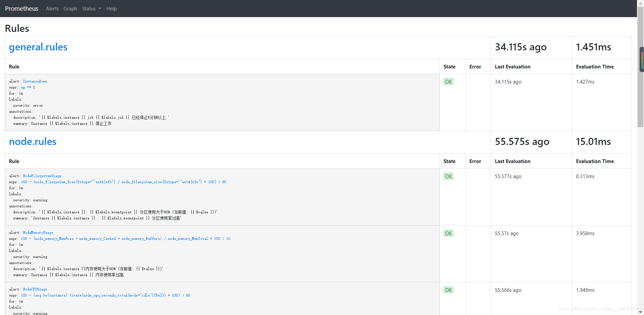The width and height of the screenshot is (644, 315).
Task: Select the '34.115s ago' InstanceDown last evaluation cell
Action: (x=508, y=82)
